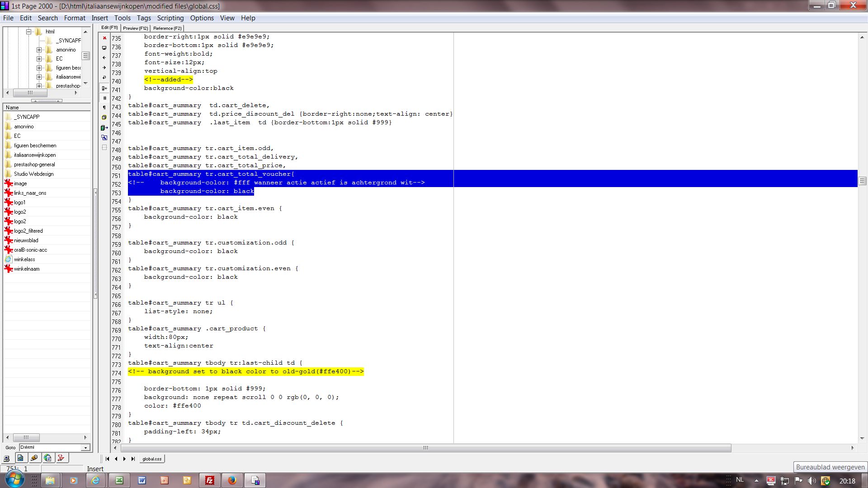
Task: Click the left-arrow back icon in editor gutter
Action: [x=104, y=58]
